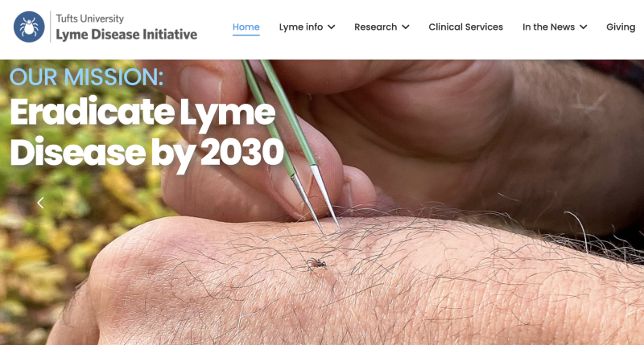Screen dimensions: 644x345
Task: Click the tick crawling on the hand
Action: tap(316, 264)
